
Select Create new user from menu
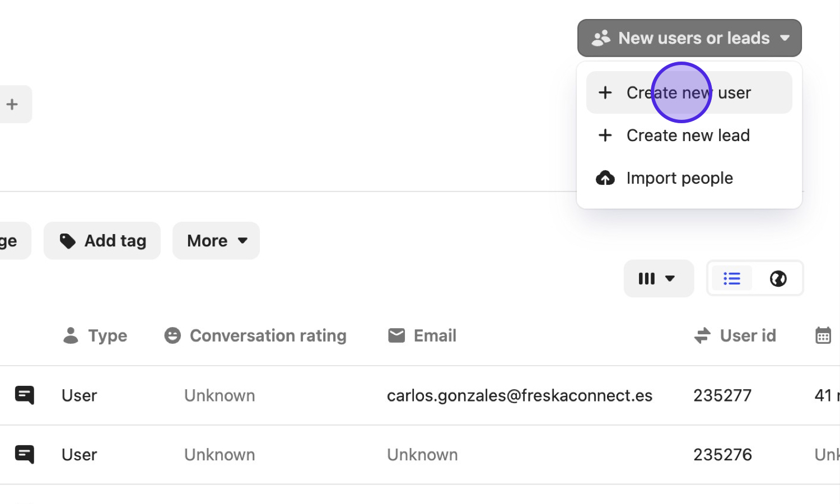point(689,93)
